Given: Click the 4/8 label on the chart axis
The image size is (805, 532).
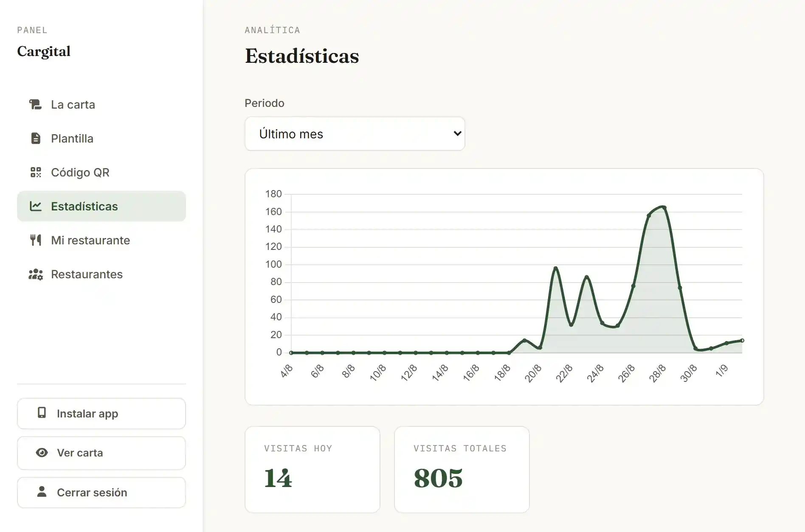Looking at the screenshot, I should click(287, 371).
